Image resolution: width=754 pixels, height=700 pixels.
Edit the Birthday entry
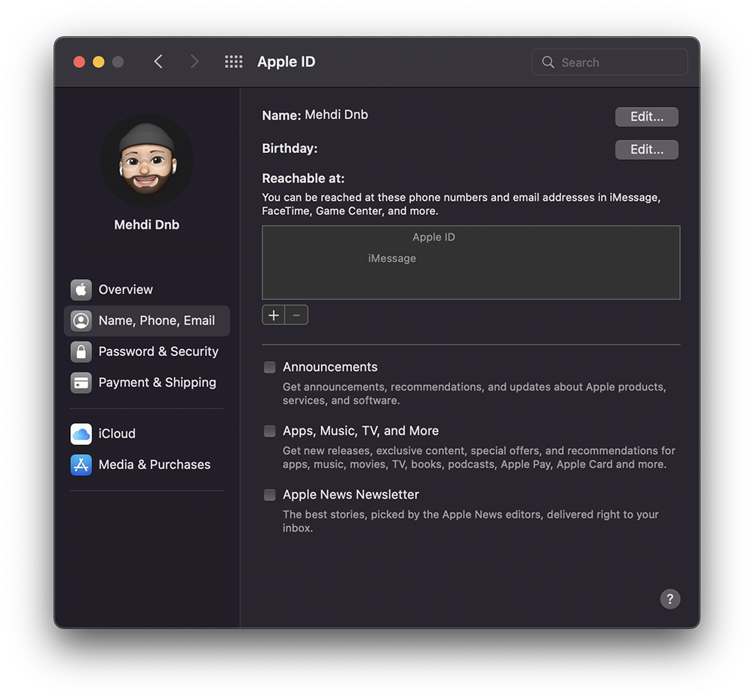646,149
